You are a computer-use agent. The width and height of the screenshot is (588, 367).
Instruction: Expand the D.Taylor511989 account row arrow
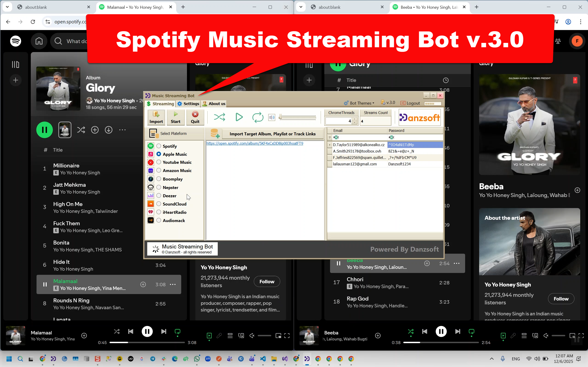[330, 145]
